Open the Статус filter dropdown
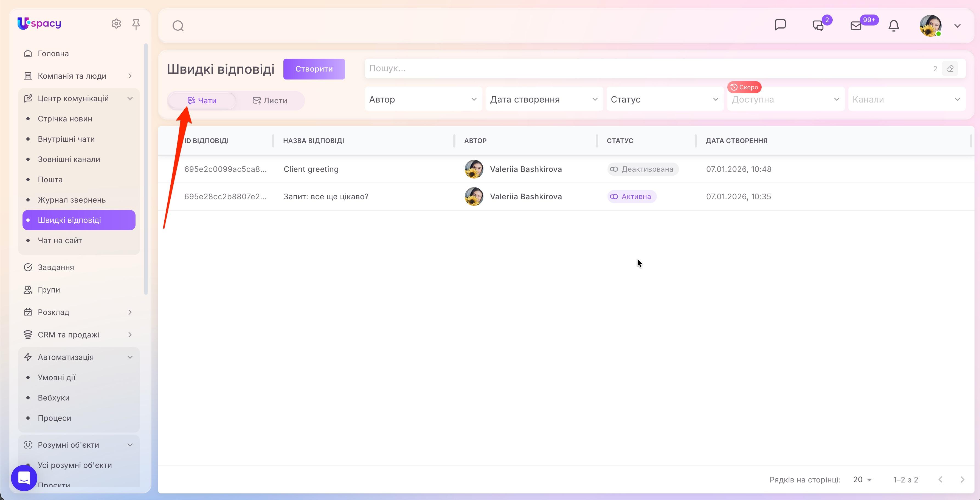Viewport: 980px width, 500px height. click(665, 99)
